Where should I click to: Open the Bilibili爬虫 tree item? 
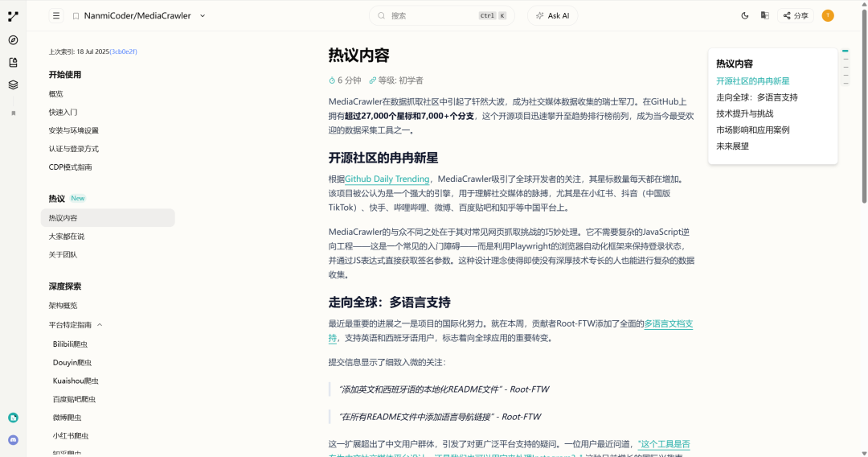(x=70, y=344)
